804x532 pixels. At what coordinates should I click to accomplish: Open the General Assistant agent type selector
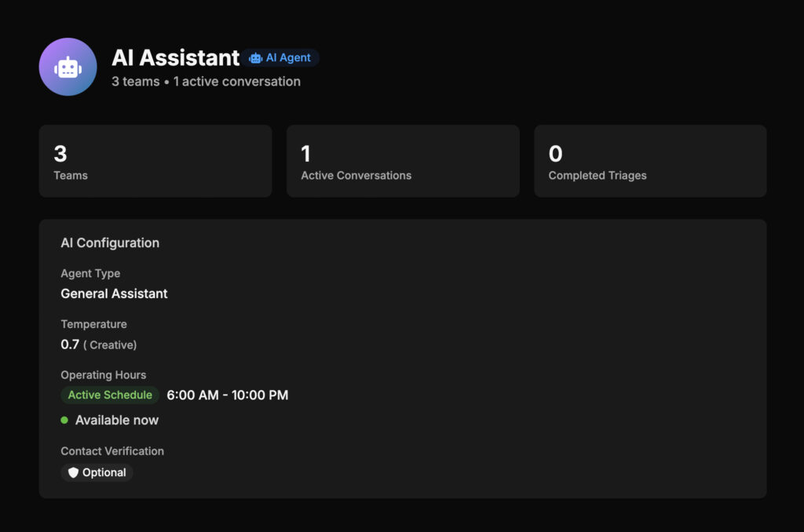(x=114, y=293)
